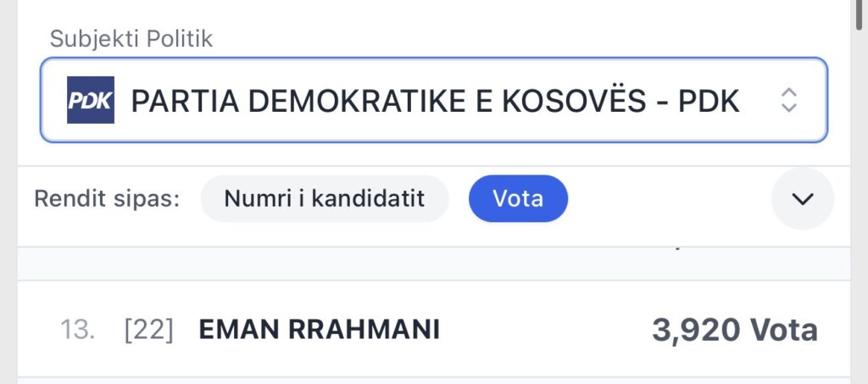Click the PARTIA DEMOKRATIKE E KOSOVËS text
The height and width of the screenshot is (384, 868).
[x=388, y=101]
